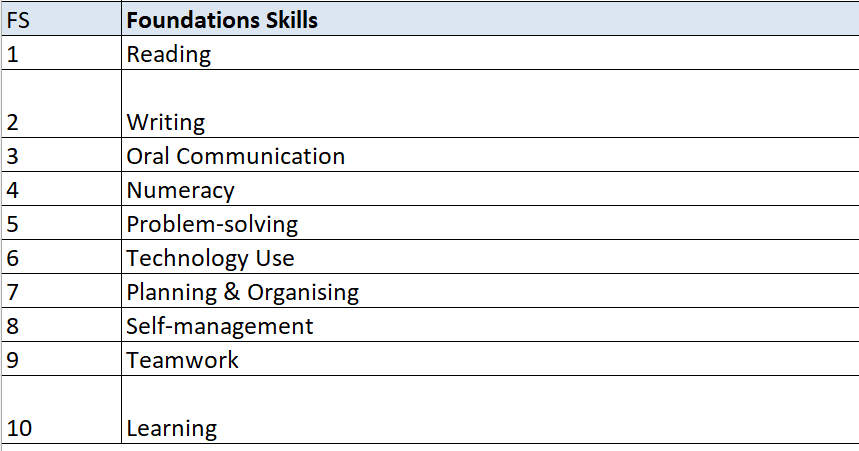Select the FS number 1 cell
The image size is (859, 451).
60,54
